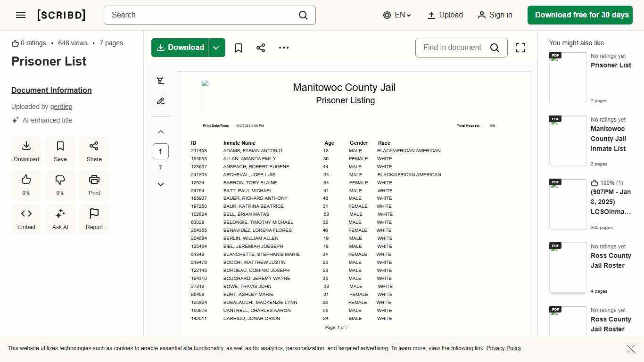The image size is (644, 362).
Task: Expand the Download options dropdown arrow
Action: pos(216,48)
